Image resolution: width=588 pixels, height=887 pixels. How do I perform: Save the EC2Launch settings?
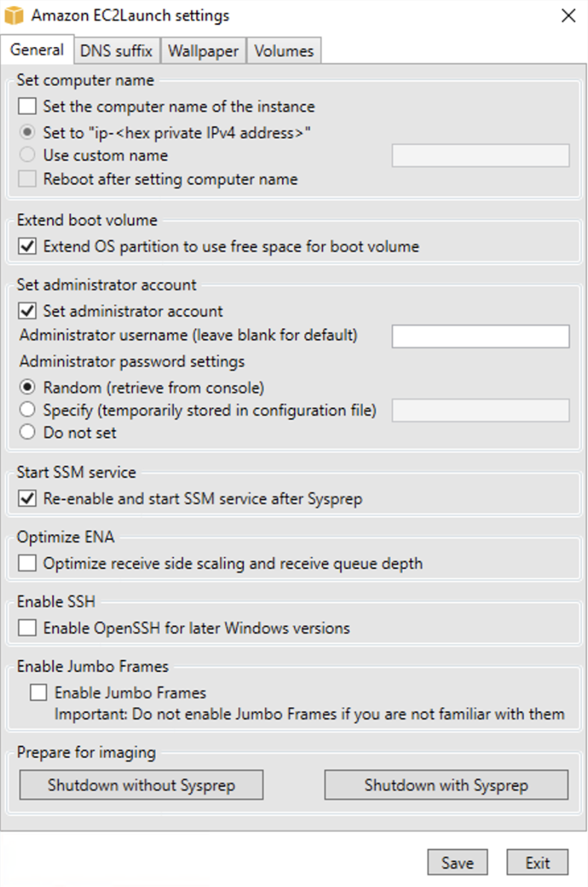(x=457, y=862)
